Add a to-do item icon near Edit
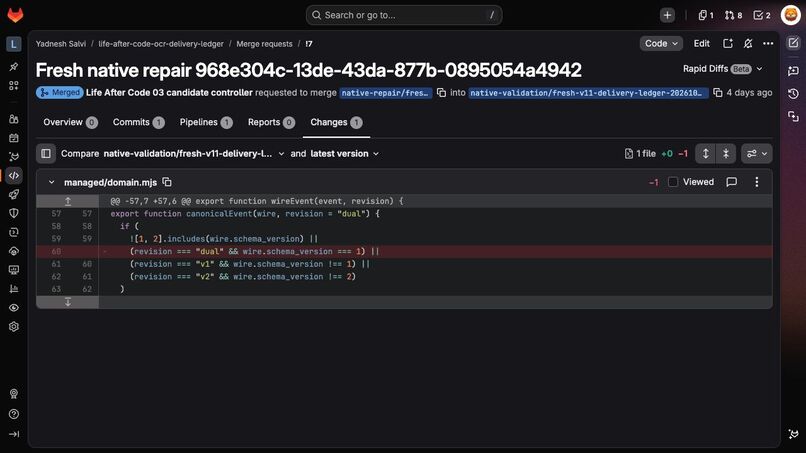The image size is (806, 453). point(728,44)
